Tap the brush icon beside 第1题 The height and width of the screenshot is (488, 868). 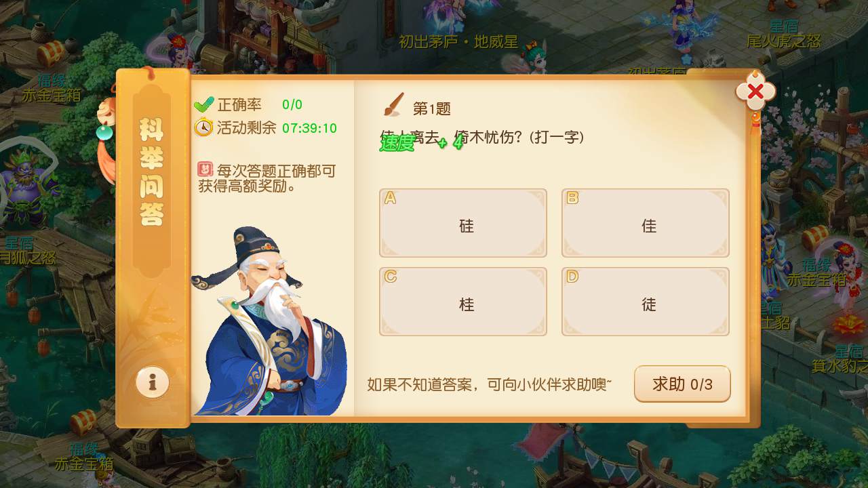pos(393,105)
